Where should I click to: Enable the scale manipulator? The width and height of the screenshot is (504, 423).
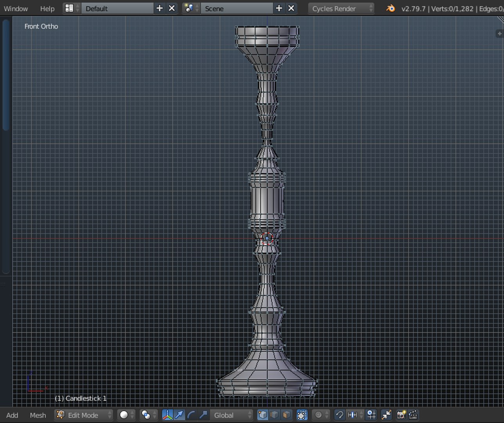point(203,415)
